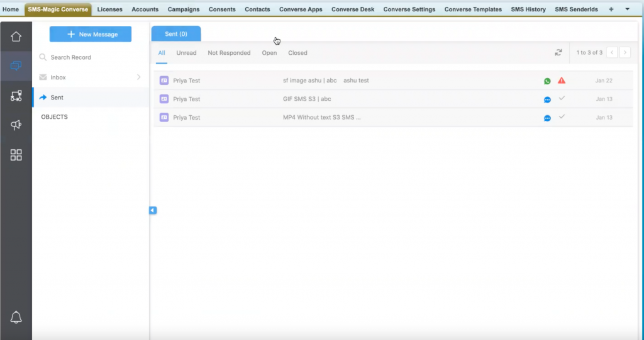Click delivered checkmark on GIF SMS S3 row
Screen dimensions: 644x340
[x=562, y=98]
